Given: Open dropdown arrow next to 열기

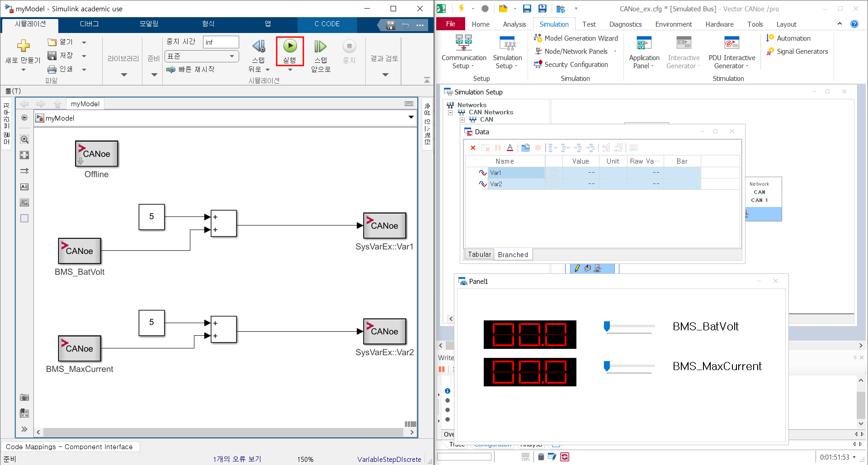Looking at the screenshot, I should pos(84,42).
